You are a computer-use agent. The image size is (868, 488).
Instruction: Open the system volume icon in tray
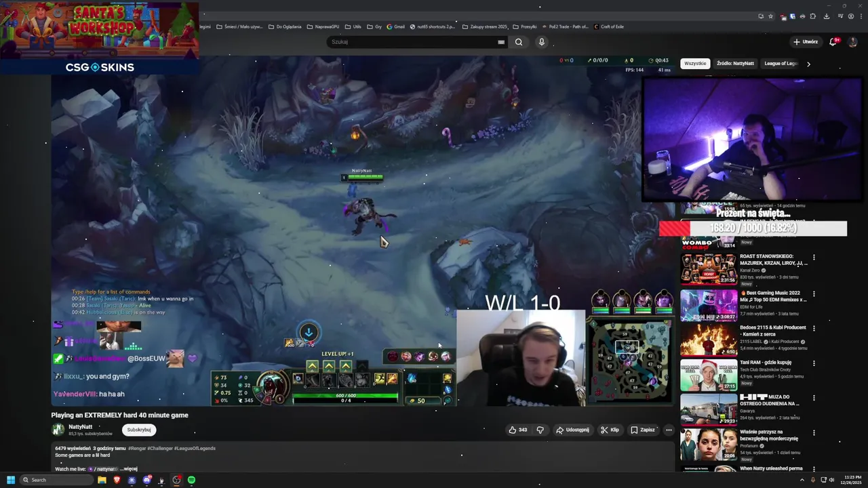(832, 480)
